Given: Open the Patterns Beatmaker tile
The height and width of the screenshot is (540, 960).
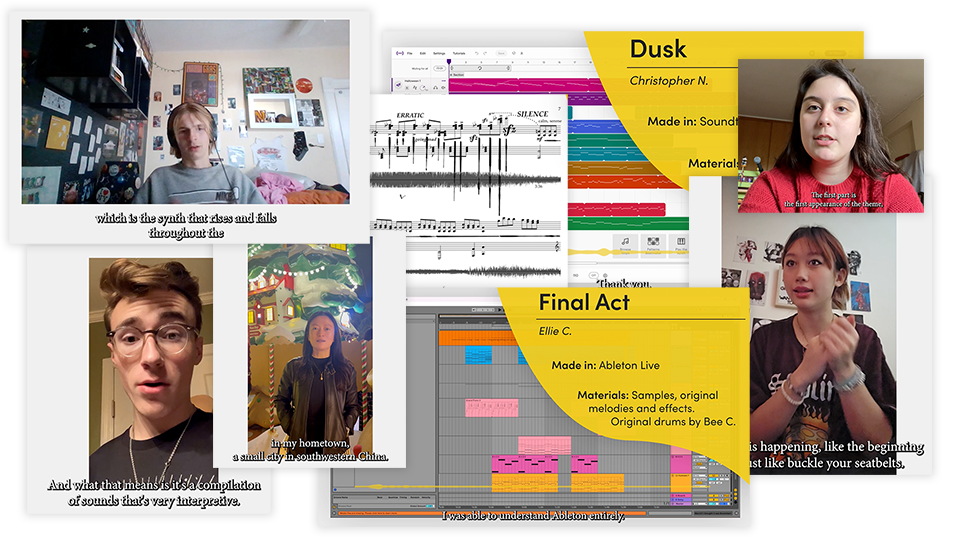Looking at the screenshot, I should [653, 246].
